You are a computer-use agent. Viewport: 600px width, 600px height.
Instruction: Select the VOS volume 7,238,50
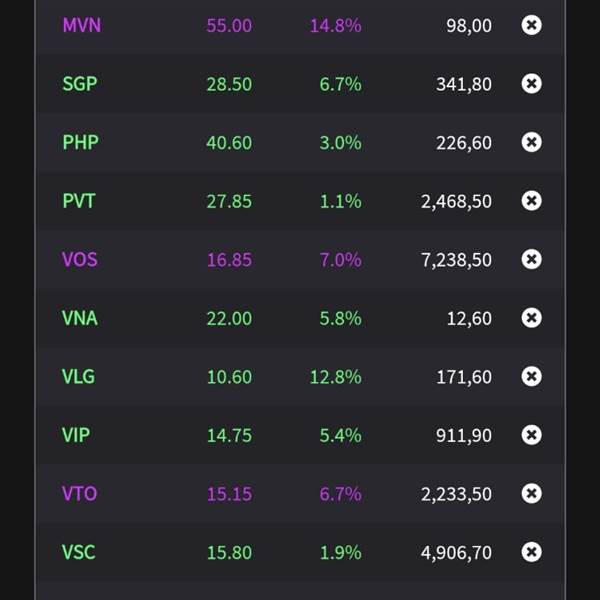click(x=456, y=260)
